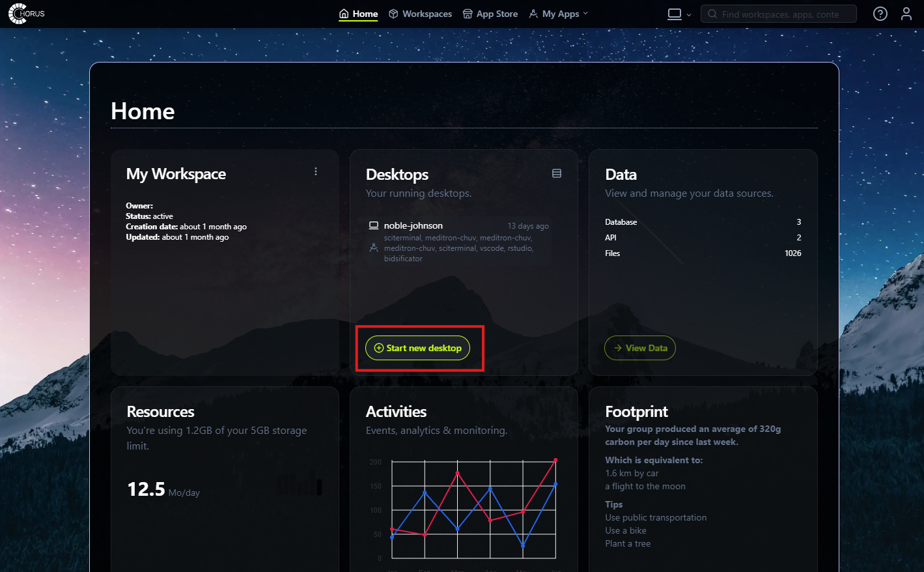Viewport: 924px width, 572px height.
Task: Click the Files row showing 1026
Action: point(703,253)
